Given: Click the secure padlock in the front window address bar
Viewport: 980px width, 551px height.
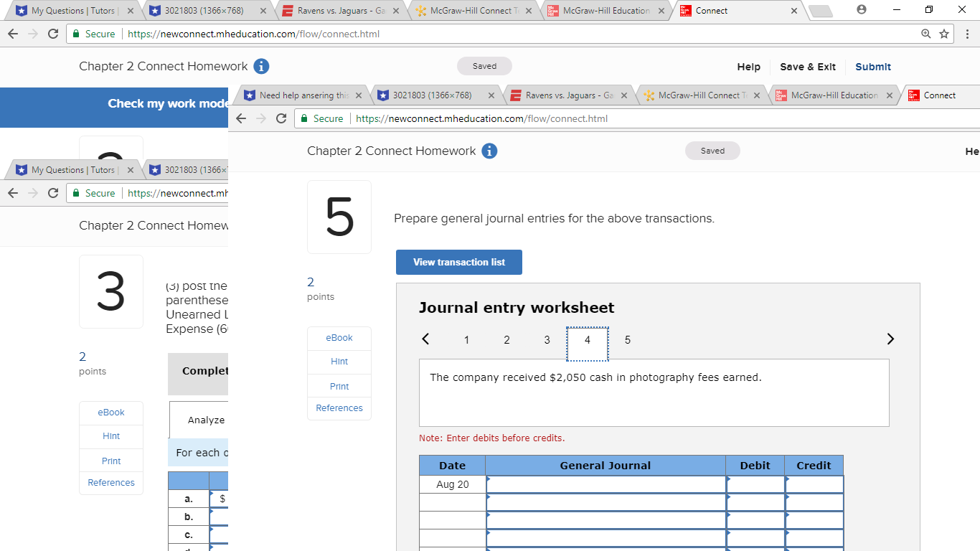Looking at the screenshot, I should tap(304, 118).
